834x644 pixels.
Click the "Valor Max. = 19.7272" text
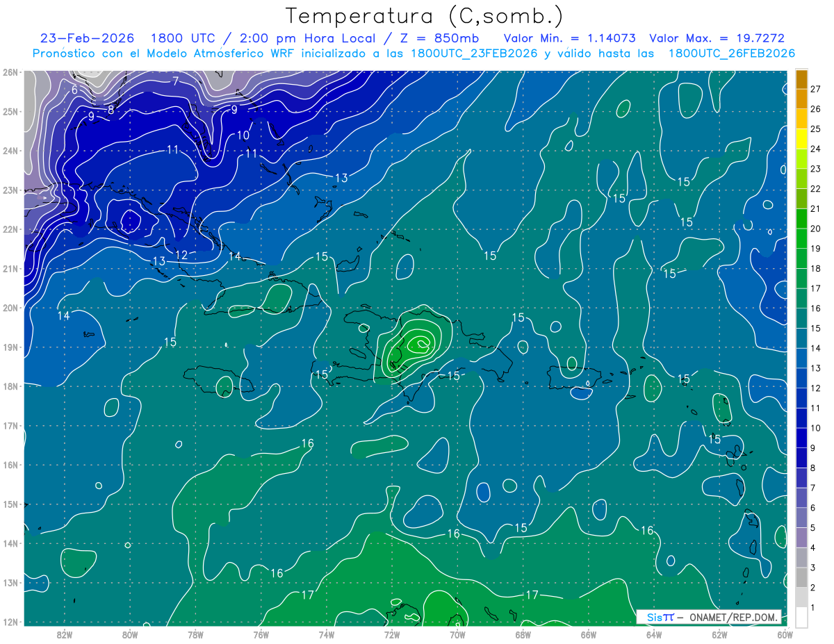717,38
